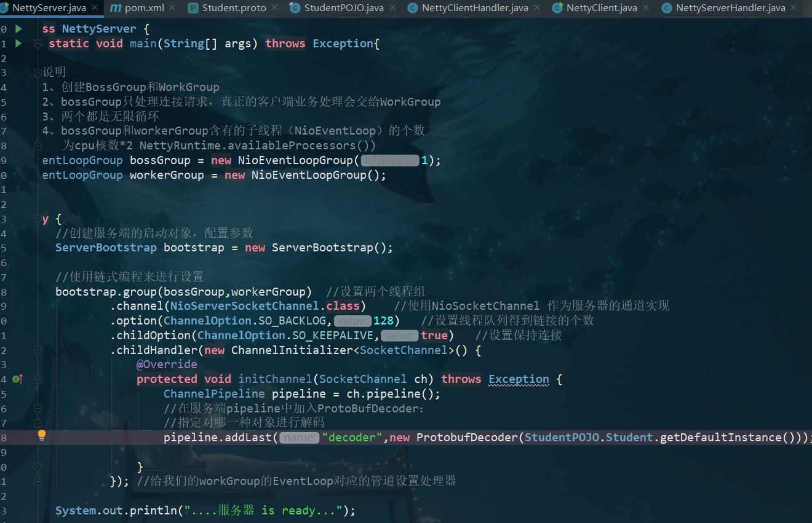Collapse the initChannel method using its fold marker

point(38,379)
